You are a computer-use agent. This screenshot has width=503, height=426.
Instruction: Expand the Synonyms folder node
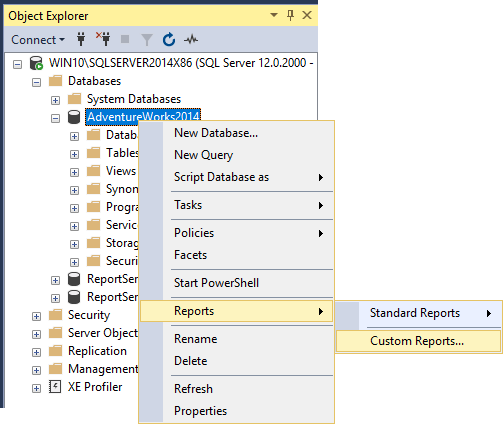click(74, 190)
